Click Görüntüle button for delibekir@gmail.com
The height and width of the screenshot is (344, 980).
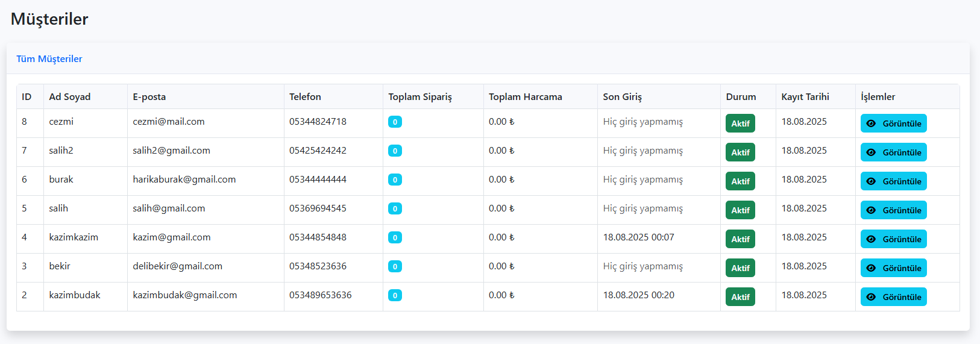coord(894,268)
